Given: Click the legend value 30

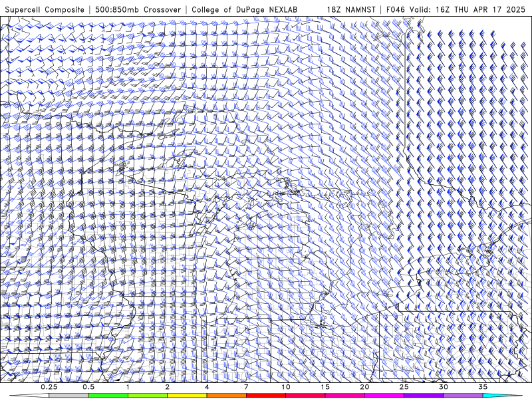Looking at the screenshot, I should 444,387.
